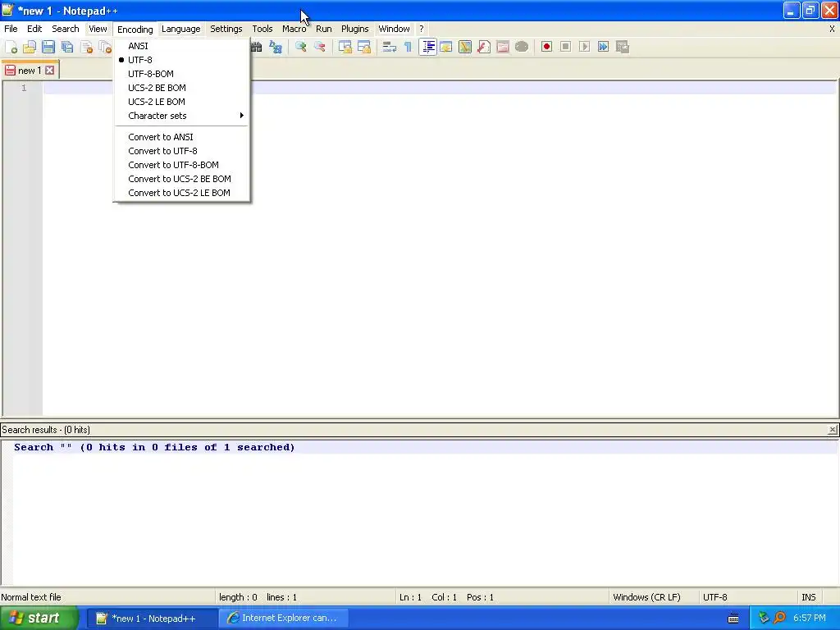
Task: Click the Find binoculars icon
Action: (x=257, y=47)
